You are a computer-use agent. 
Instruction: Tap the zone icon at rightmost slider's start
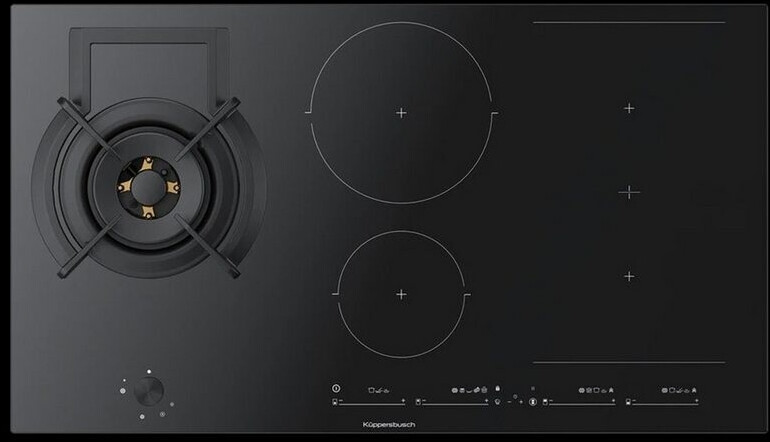pyautogui.click(x=628, y=402)
